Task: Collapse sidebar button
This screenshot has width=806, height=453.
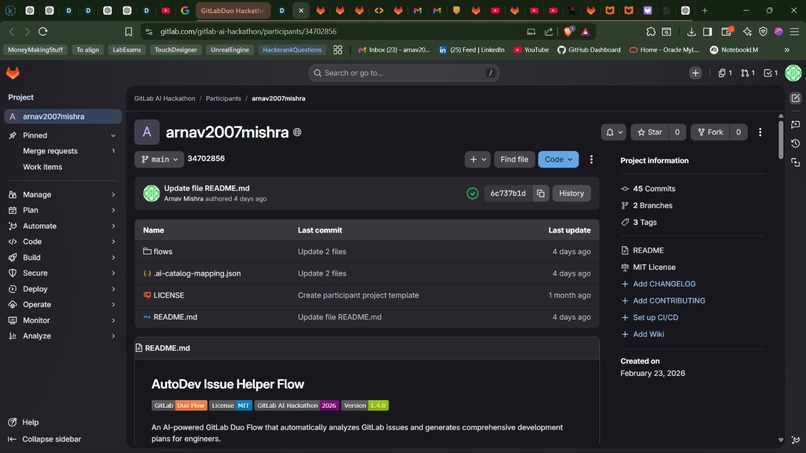Action: point(45,439)
